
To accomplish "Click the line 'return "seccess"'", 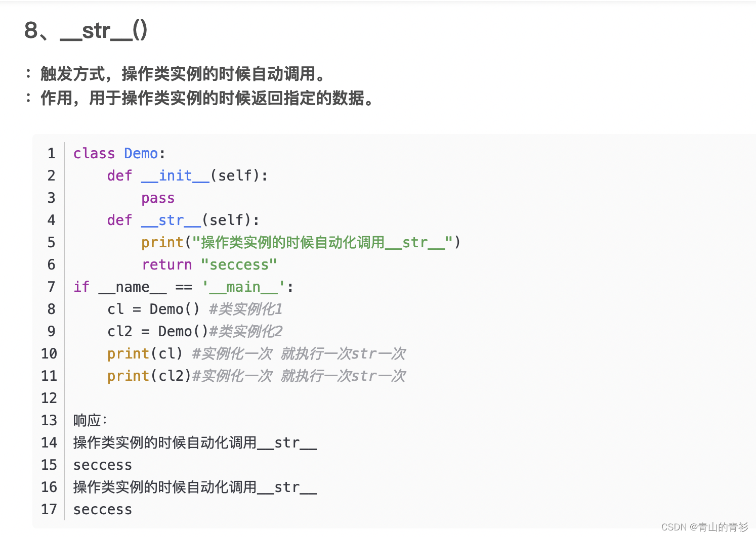I will pyautogui.click(x=209, y=264).
